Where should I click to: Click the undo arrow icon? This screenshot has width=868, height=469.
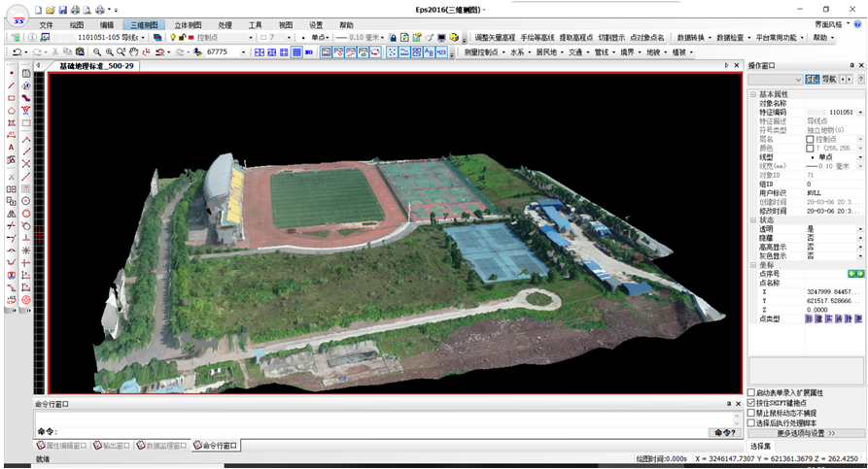point(17,52)
